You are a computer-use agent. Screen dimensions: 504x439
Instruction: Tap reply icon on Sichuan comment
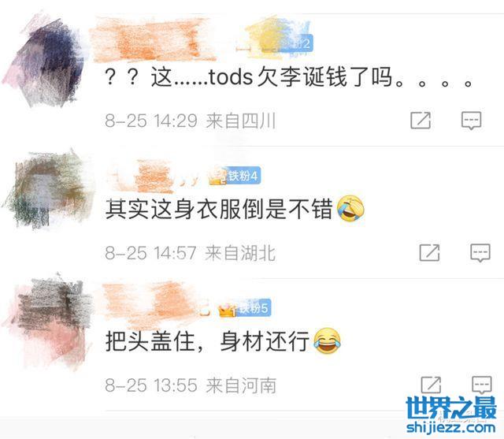coord(471,121)
